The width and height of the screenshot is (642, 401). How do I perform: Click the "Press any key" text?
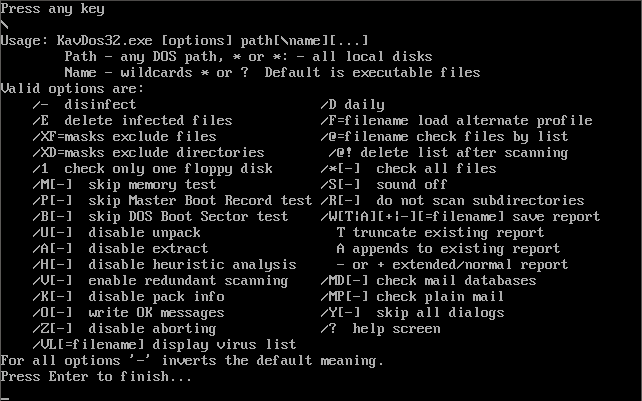[x=52, y=9]
